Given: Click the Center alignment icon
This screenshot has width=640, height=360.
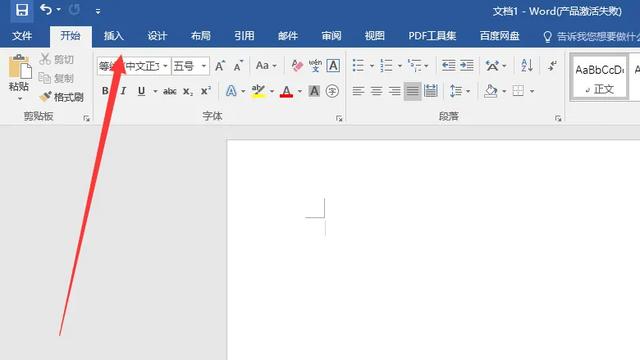Looking at the screenshot, I should [376, 91].
